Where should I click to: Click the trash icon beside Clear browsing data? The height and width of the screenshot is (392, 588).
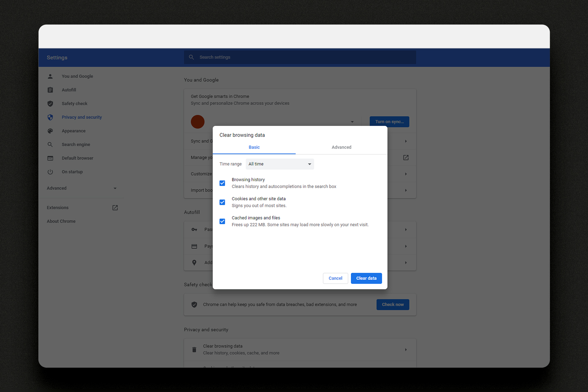point(194,349)
